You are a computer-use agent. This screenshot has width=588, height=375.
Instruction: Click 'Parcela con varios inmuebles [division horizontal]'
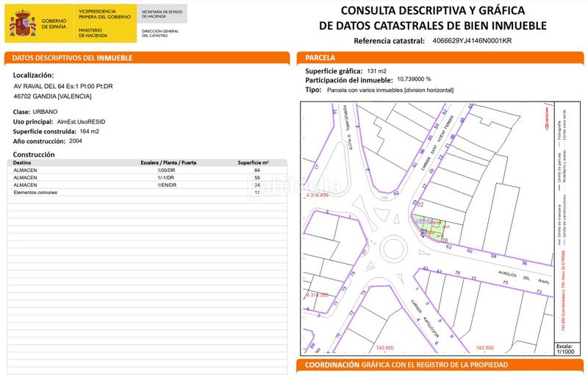tap(390, 90)
